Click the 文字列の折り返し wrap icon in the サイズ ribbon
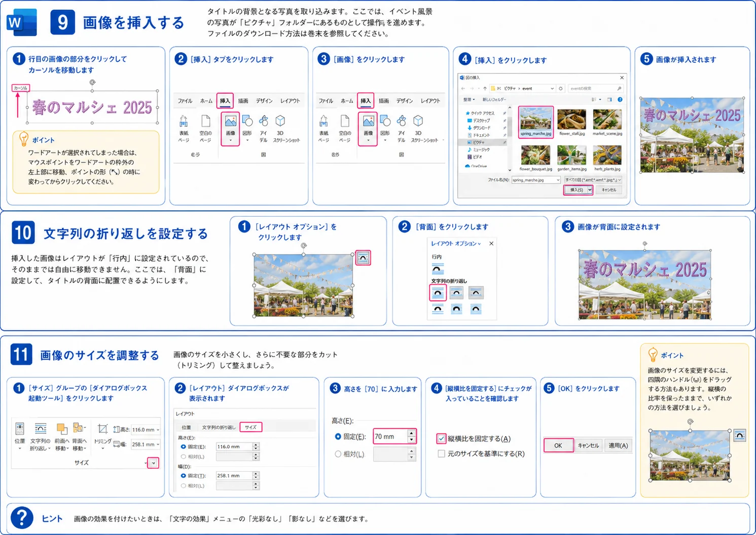Viewport: 756px width, 535px height. (41, 429)
